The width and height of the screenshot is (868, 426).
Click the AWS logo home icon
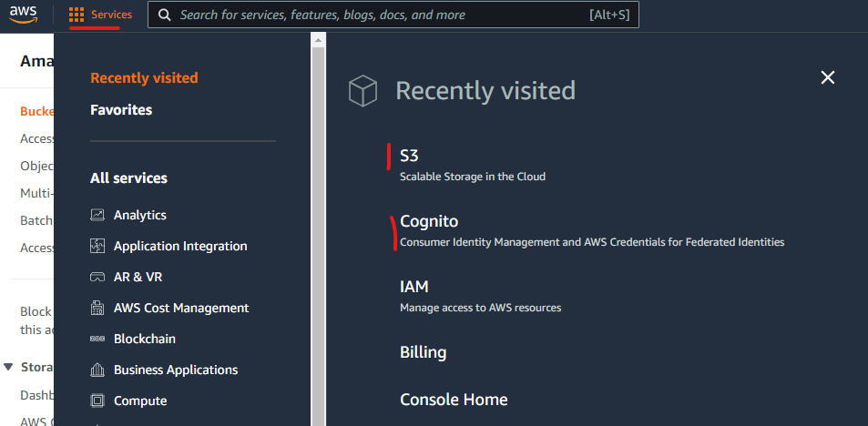[x=24, y=15]
